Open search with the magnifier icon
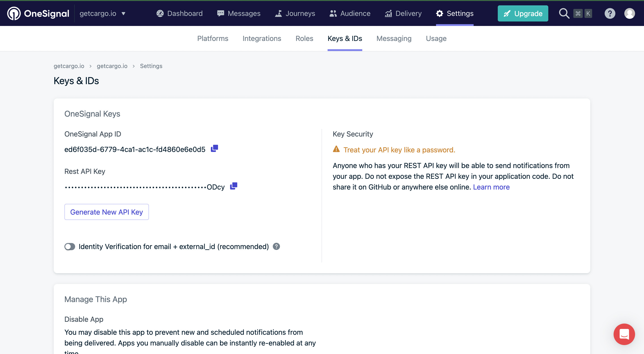Screen dimensions: 644x354 click(x=564, y=13)
